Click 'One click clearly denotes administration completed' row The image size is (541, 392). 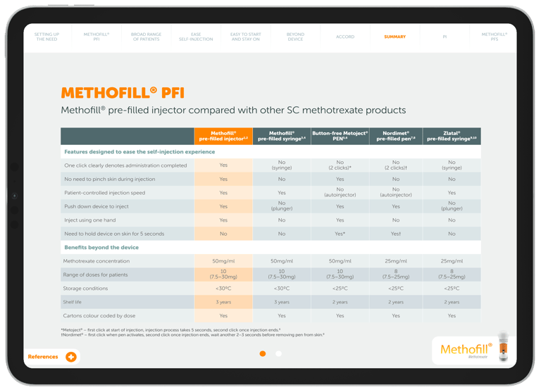270,165
